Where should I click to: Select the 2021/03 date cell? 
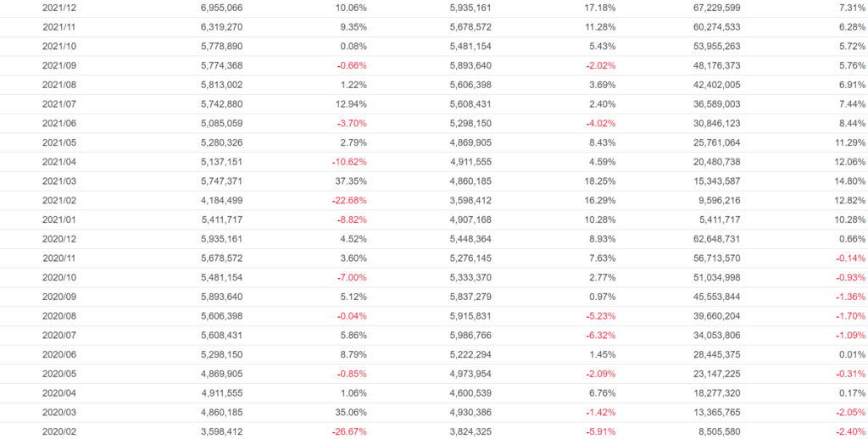[59, 181]
